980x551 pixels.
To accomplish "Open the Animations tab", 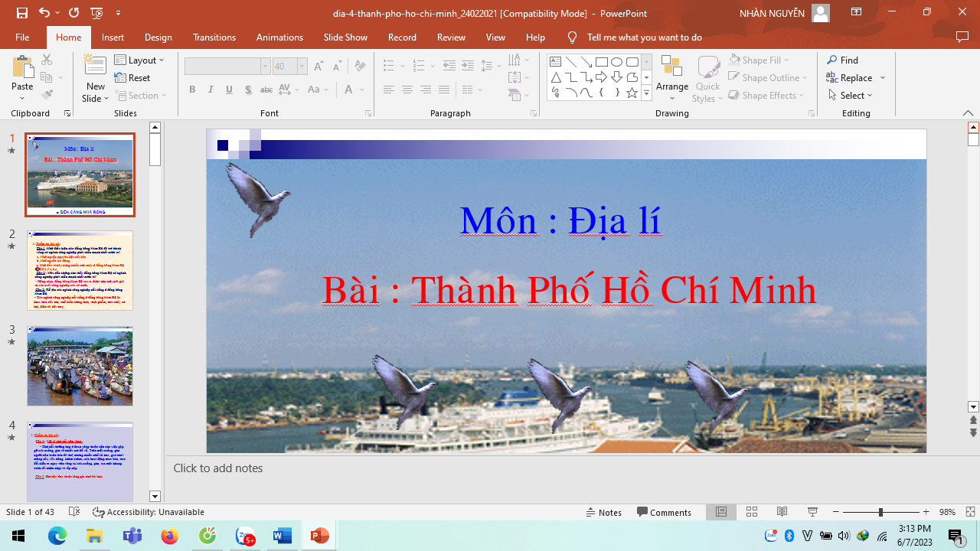I will click(279, 37).
